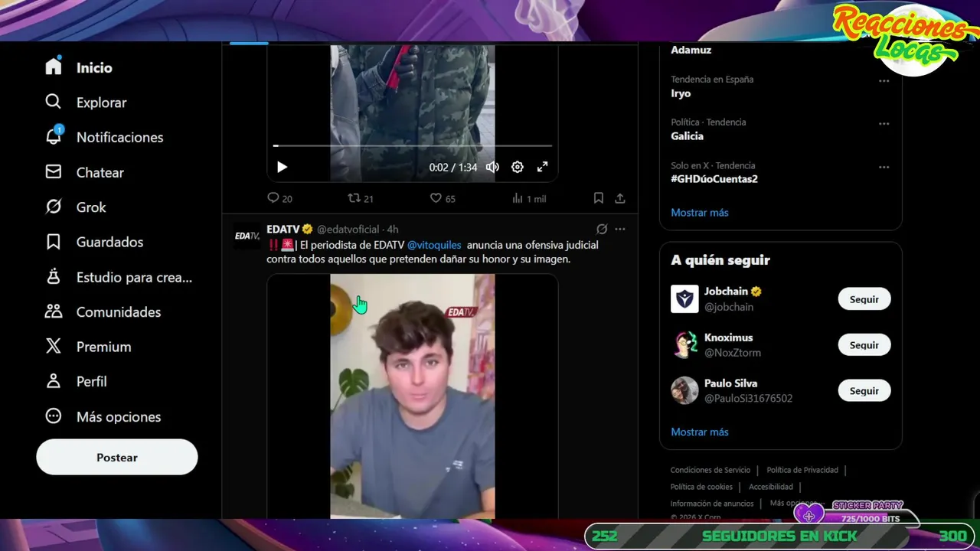Viewport: 980px width, 551px height.
Task: Open the Paulo Silva profile avatar
Action: pos(684,391)
